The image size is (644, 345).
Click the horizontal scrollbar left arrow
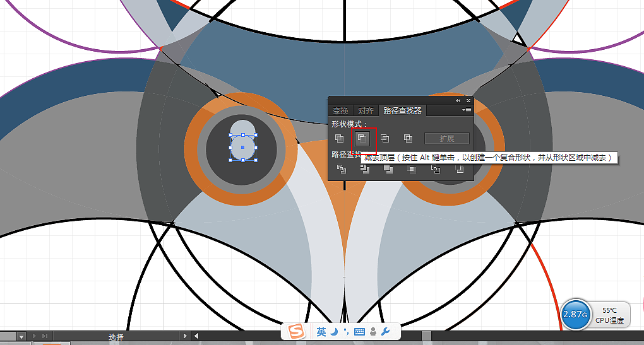pos(196,336)
